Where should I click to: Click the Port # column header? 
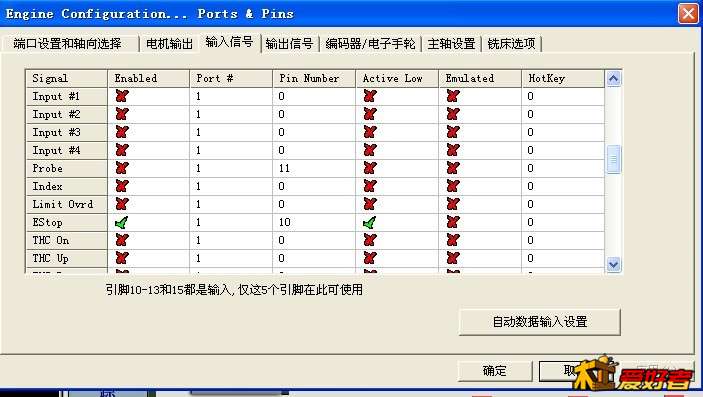pos(231,79)
